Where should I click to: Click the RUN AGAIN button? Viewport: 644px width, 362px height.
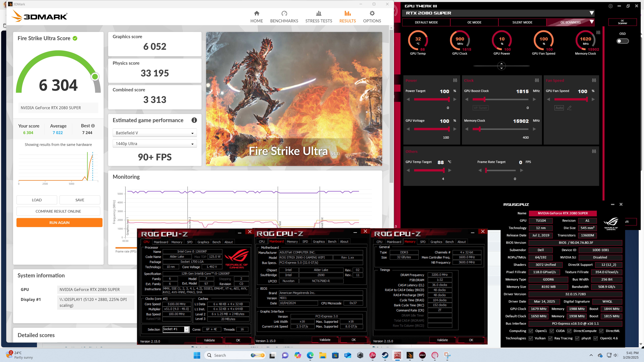point(59,223)
